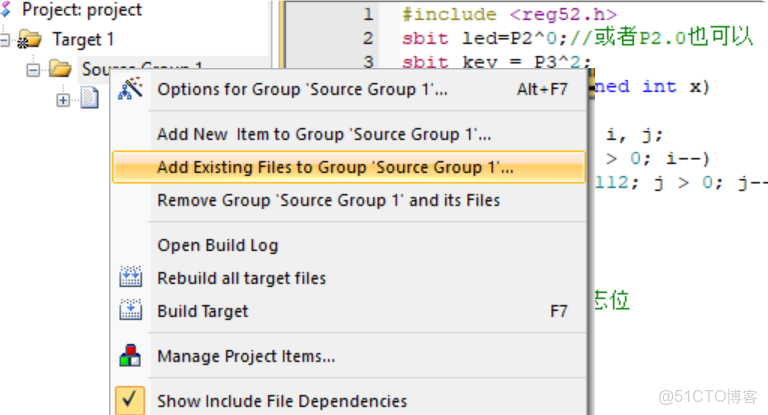
Task: Select the 'Project: project' root label
Action: click(x=82, y=10)
